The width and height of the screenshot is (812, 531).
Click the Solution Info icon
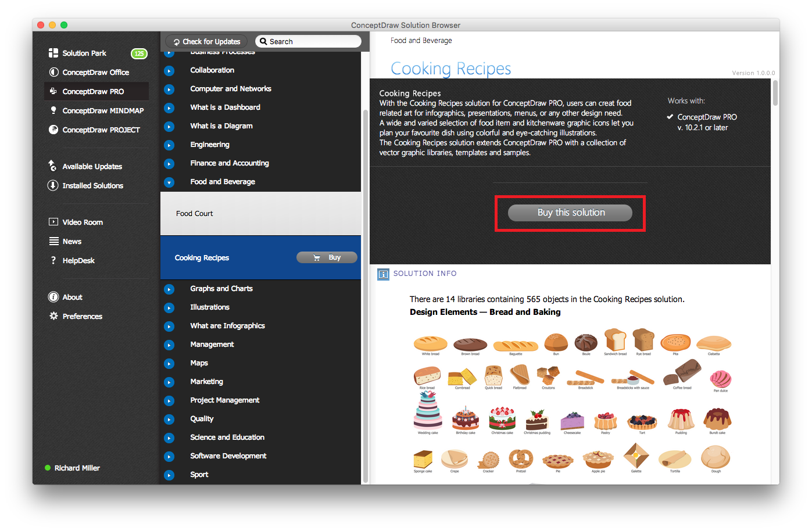pyautogui.click(x=383, y=274)
